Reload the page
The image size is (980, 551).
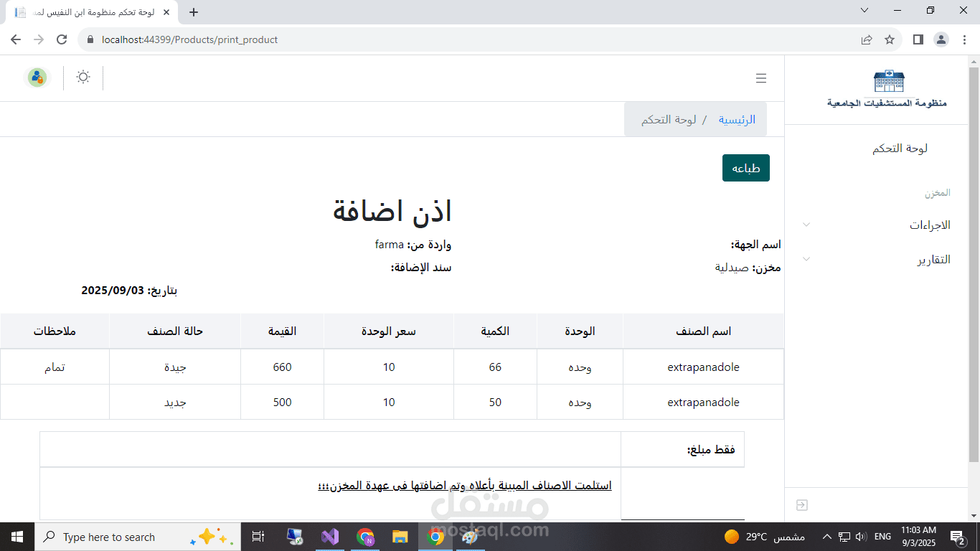62,39
